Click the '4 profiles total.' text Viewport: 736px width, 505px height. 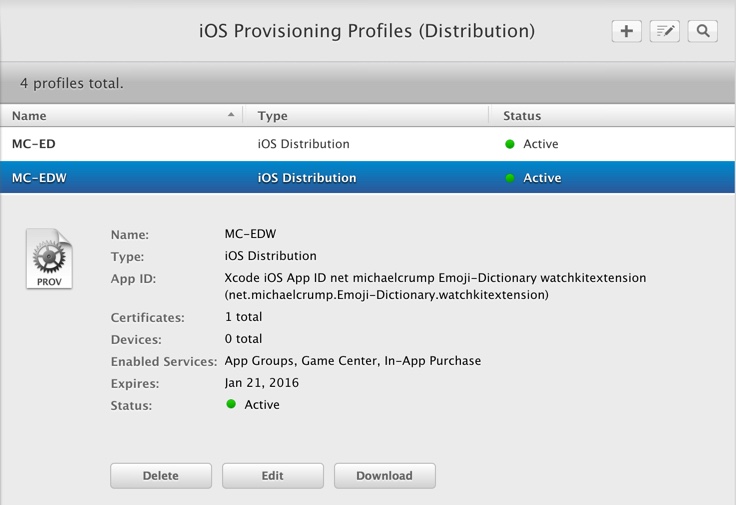coord(72,83)
